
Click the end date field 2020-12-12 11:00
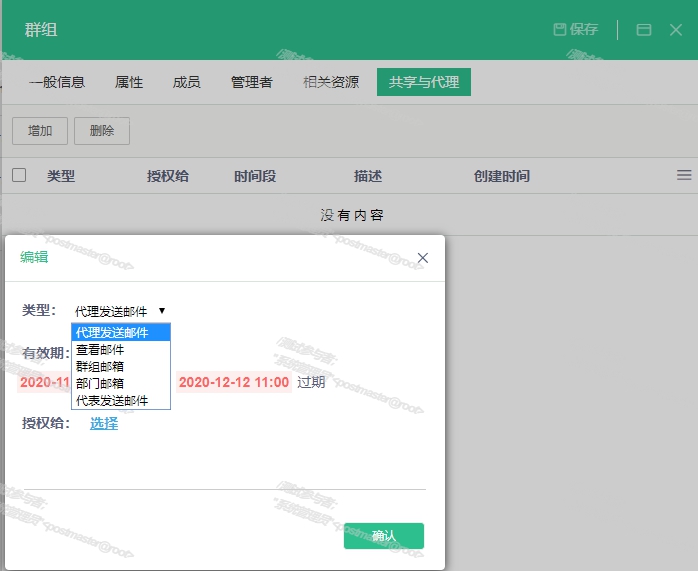pos(234,382)
